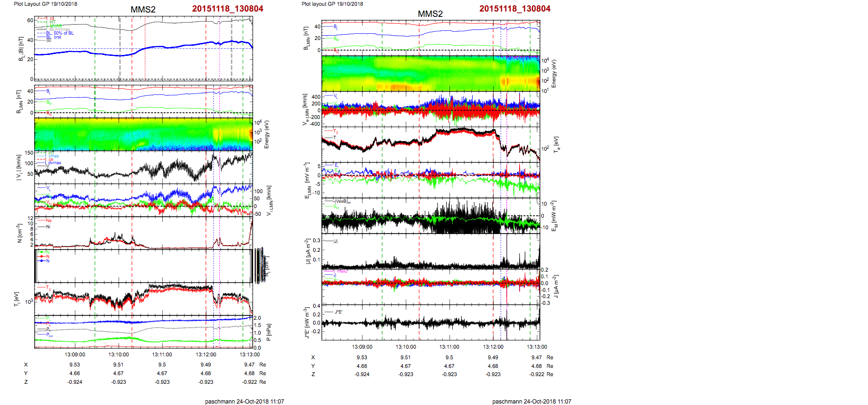The image size is (868, 405).
Task: Click the ion energy spectrogram in left plot
Action: [143, 134]
